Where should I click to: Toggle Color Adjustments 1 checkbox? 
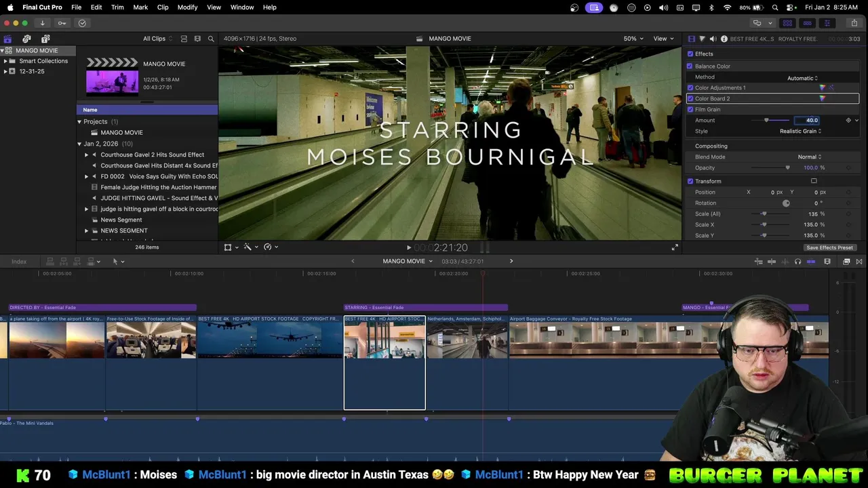click(x=690, y=88)
